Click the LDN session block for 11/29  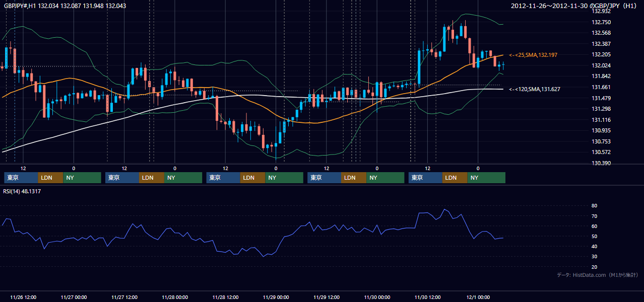[354, 178]
